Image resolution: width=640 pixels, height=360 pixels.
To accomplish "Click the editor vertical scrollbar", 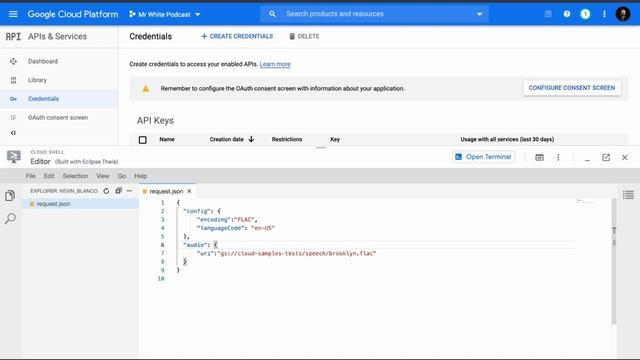I will [x=613, y=261].
